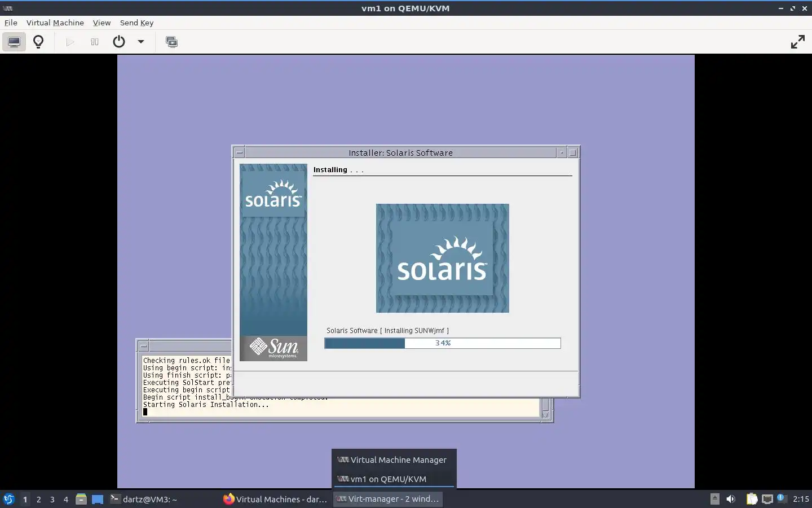This screenshot has width=812, height=508.
Task: Switch to workspace 4
Action: click(x=65, y=499)
